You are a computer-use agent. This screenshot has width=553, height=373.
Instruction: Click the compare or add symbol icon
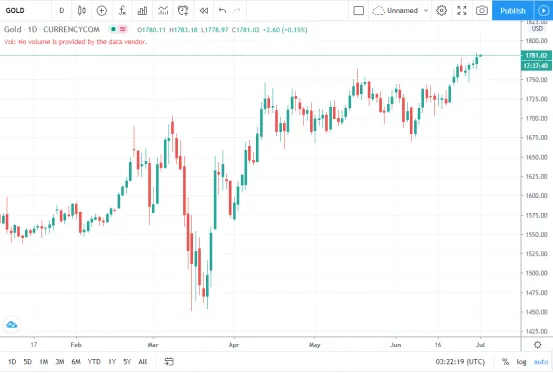tap(102, 11)
